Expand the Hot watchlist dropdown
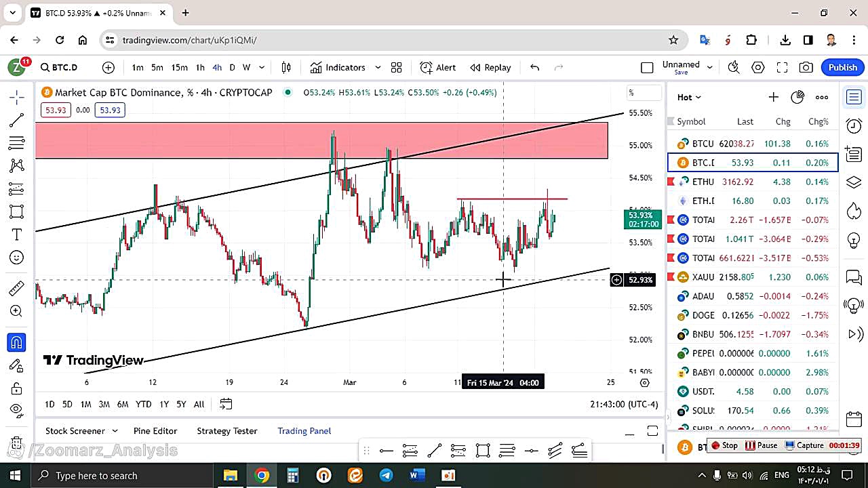 689,97
